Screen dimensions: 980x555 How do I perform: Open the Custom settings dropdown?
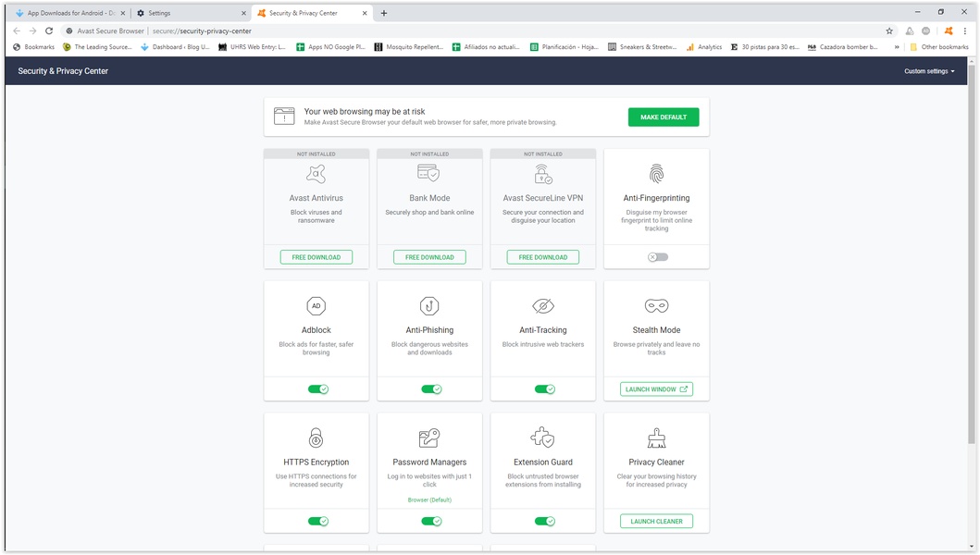click(928, 70)
